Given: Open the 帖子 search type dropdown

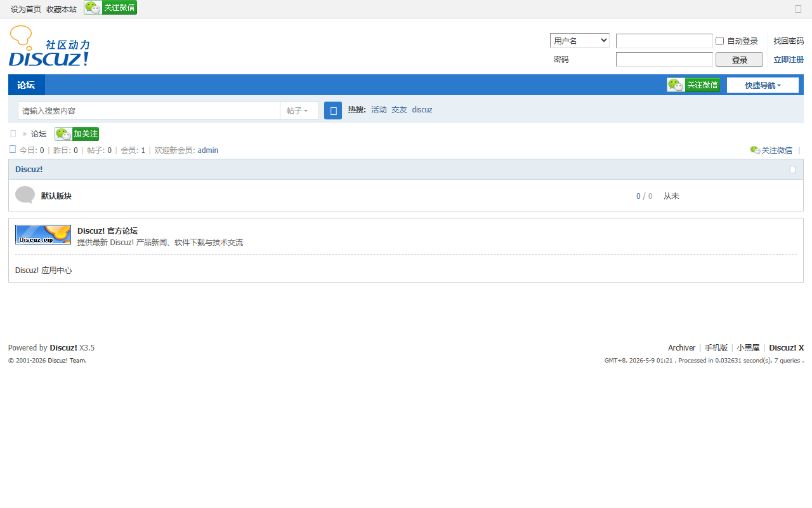Looking at the screenshot, I should tap(299, 110).
